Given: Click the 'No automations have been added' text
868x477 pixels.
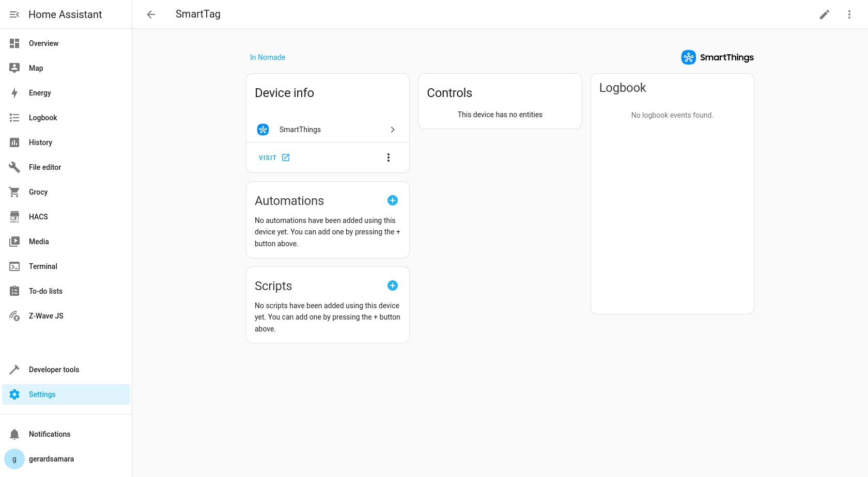Looking at the screenshot, I should pyautogui.click(x=328, y=232).
